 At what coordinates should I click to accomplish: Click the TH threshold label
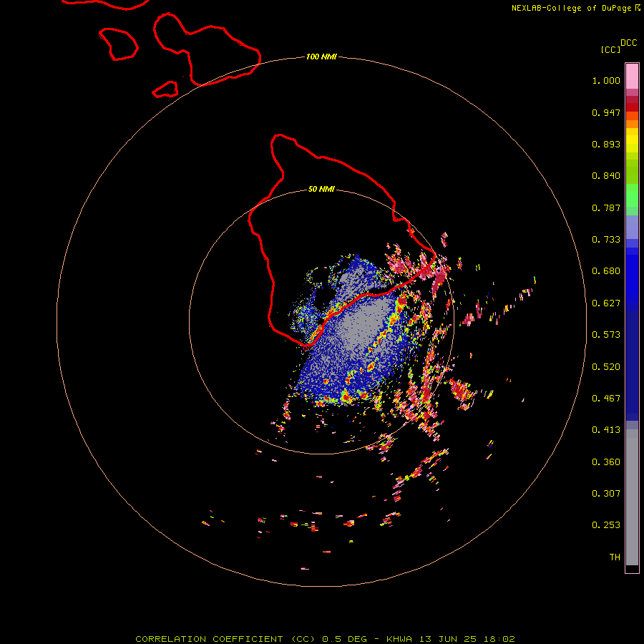pyautogui.click(x=615, y=557)
